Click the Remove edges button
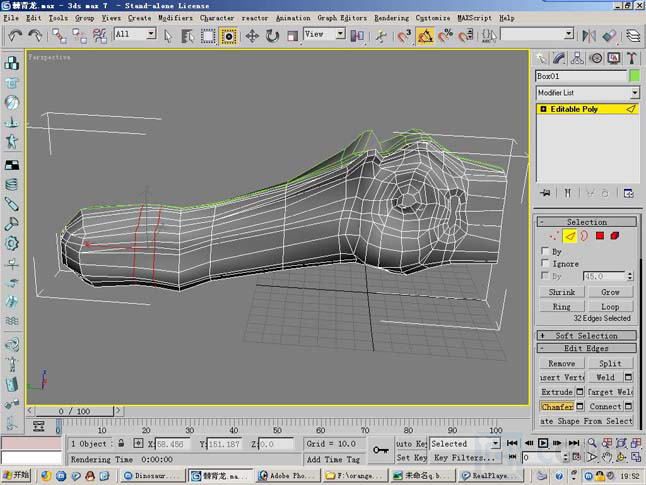 click(x=562, y=363)
